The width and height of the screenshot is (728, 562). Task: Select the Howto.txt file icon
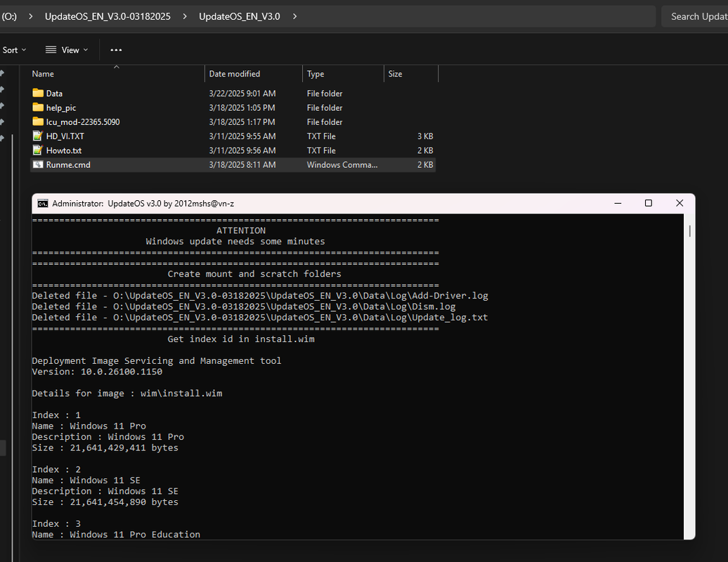(38, 150)
